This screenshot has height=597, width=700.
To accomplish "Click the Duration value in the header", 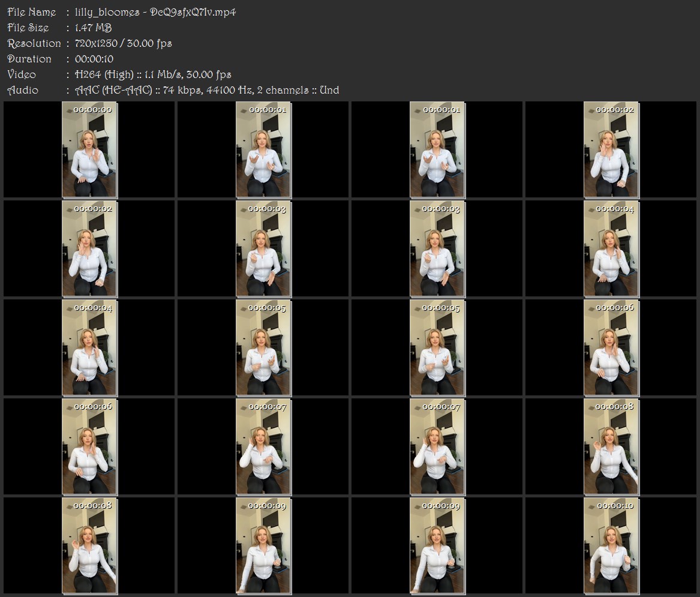I will [x=94, y=59].
